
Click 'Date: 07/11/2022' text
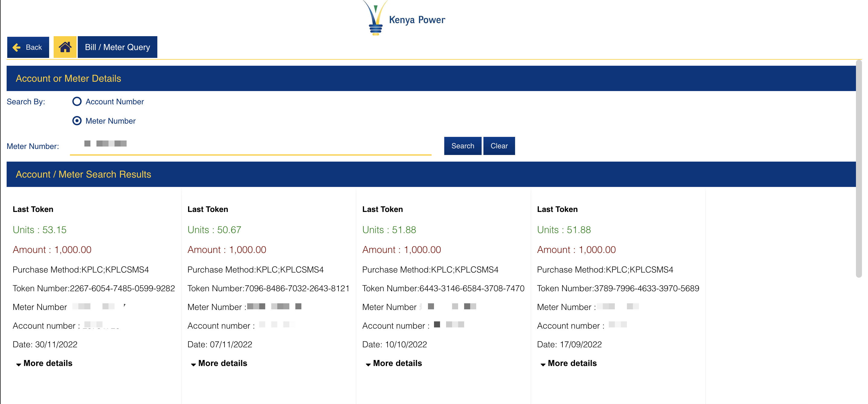(220, 344)
